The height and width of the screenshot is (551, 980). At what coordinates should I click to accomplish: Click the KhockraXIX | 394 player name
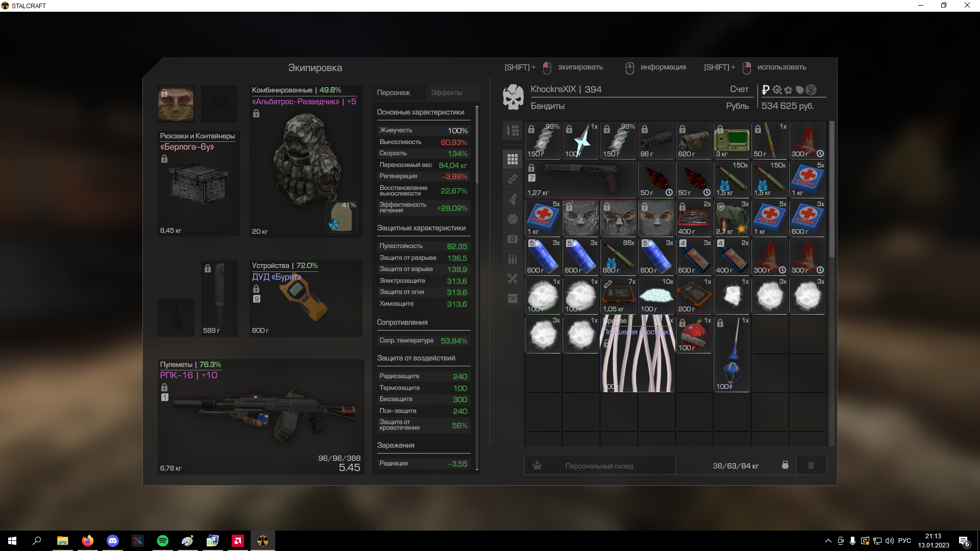click(566, 89)
